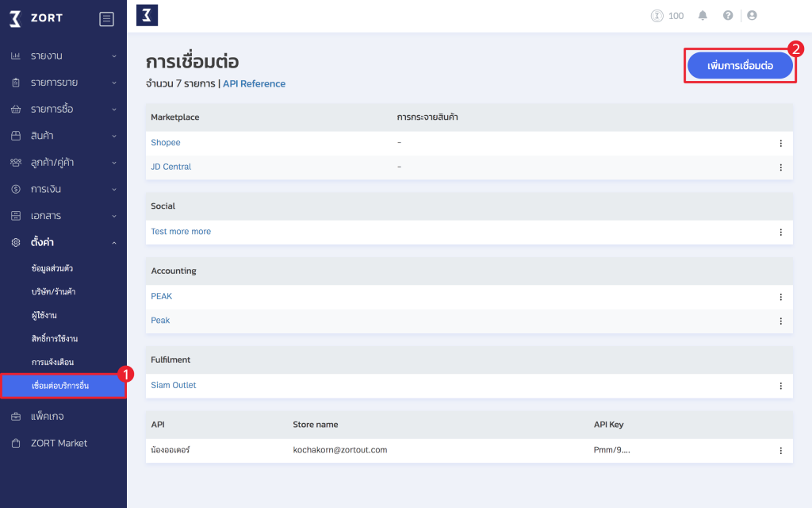Collapse the sidebar with the menu toggle icon
This screenshot has height=508, width=812.
tap(107, 19)
